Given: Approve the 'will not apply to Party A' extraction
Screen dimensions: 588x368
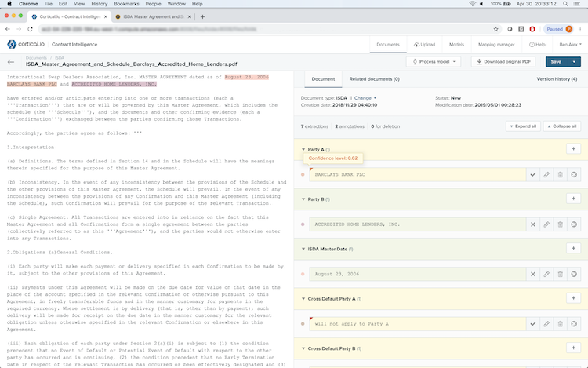Looking at the screenshot, I should click(533, 324).
